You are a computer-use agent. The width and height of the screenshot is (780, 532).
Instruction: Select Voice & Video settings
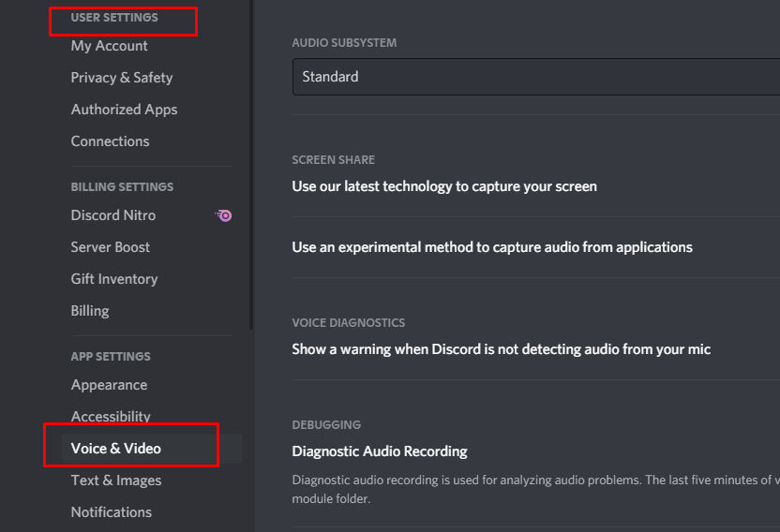click(x=152, y=449)
